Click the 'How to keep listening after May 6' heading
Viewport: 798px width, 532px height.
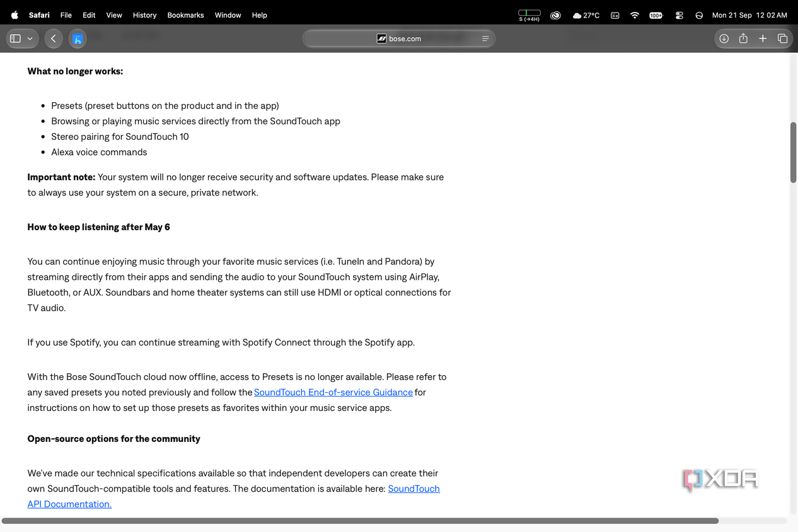pos(98,227)
